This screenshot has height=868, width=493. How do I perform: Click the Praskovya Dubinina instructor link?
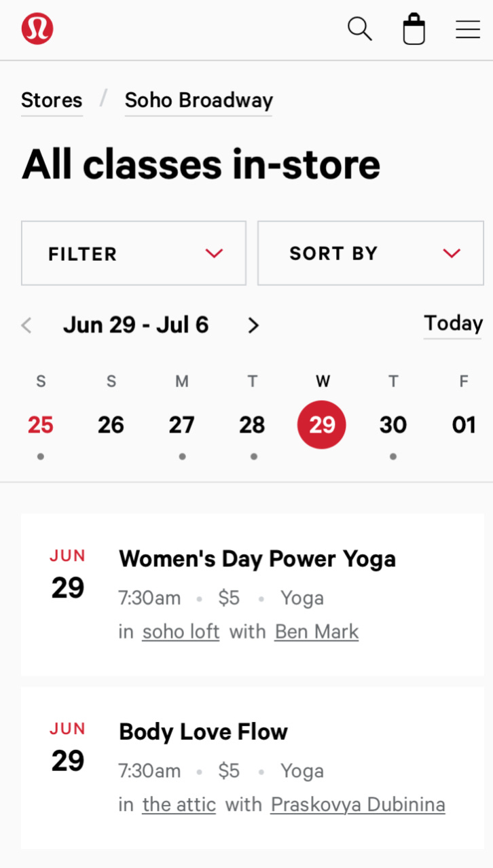click(358, 806)
